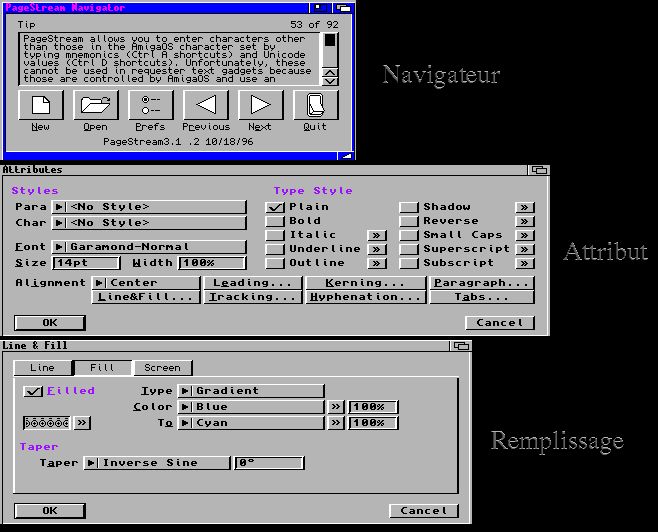
Task: Open Underline options double-arrow button
Action: [x=377, y=249]
